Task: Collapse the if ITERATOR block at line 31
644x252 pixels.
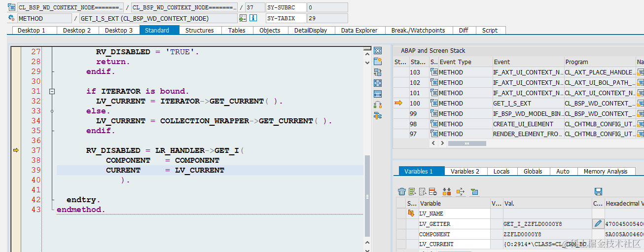Action: coord(52,91)
